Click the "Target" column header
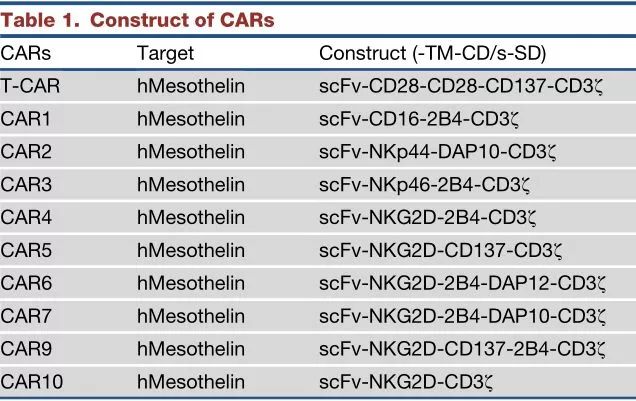The width and height of the screenshot is (636, 401). (x=165, y=52)
